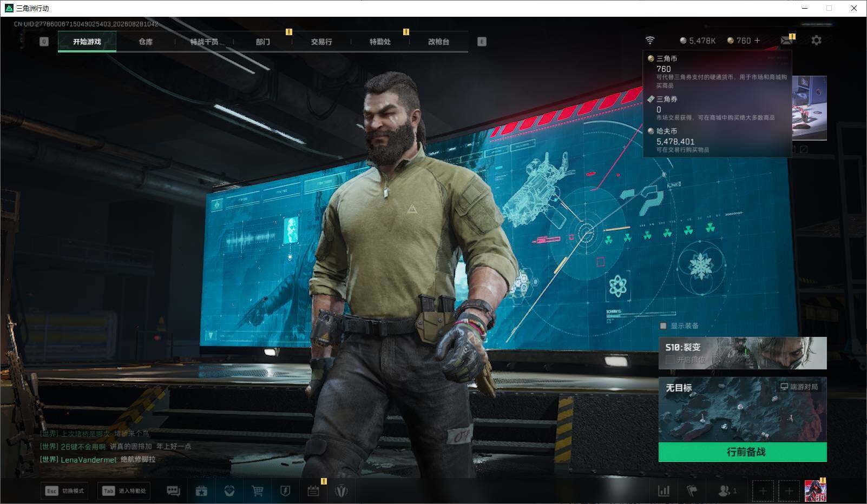The image size is (867, 504).
Task: Click the 26键不会用啊 world chat message
Action: (116, 446)
